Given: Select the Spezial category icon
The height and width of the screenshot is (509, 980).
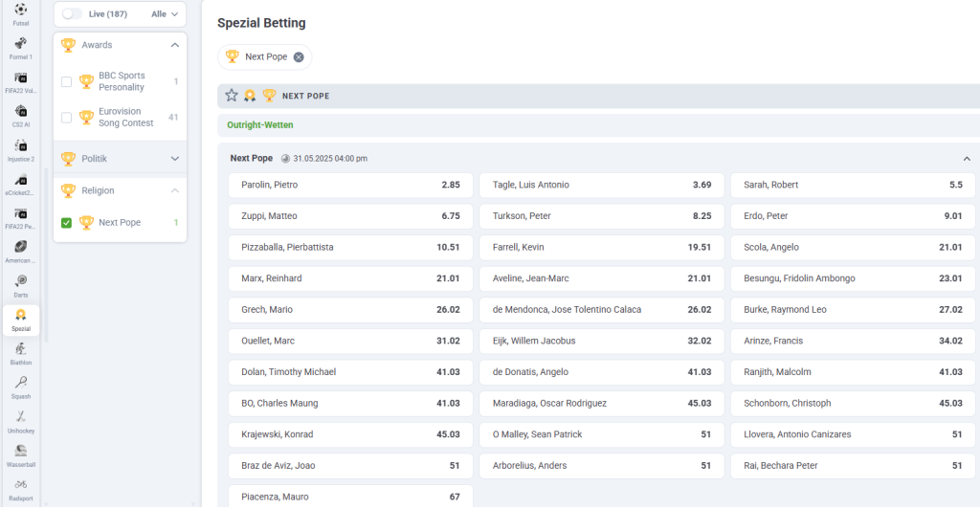Looking at the screenshot, I should 21,321.
